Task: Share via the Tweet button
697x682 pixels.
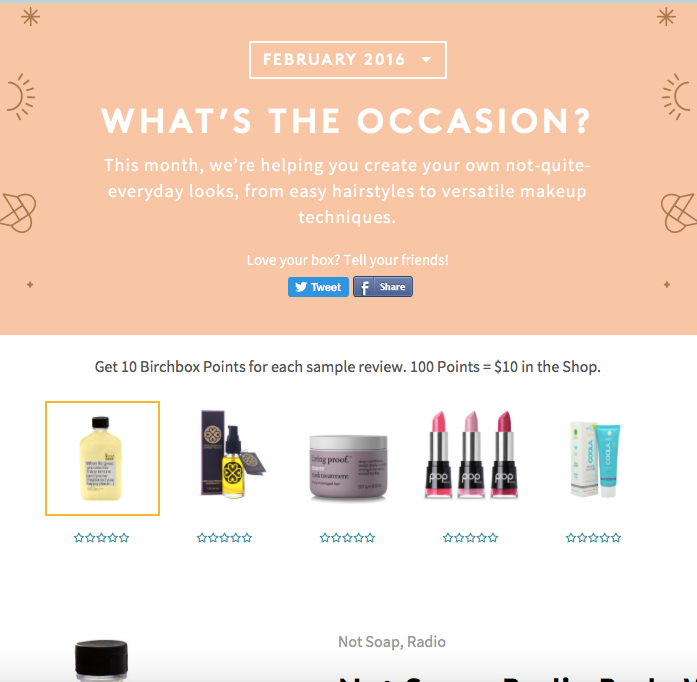Action: click(x=318, y=287)
